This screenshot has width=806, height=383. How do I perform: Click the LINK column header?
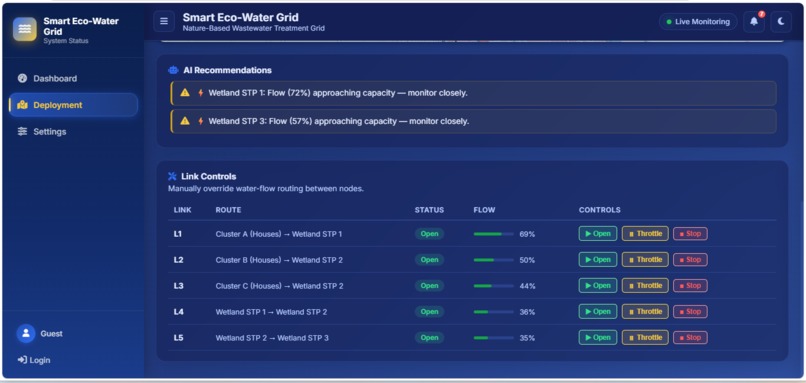coord(182,210)
